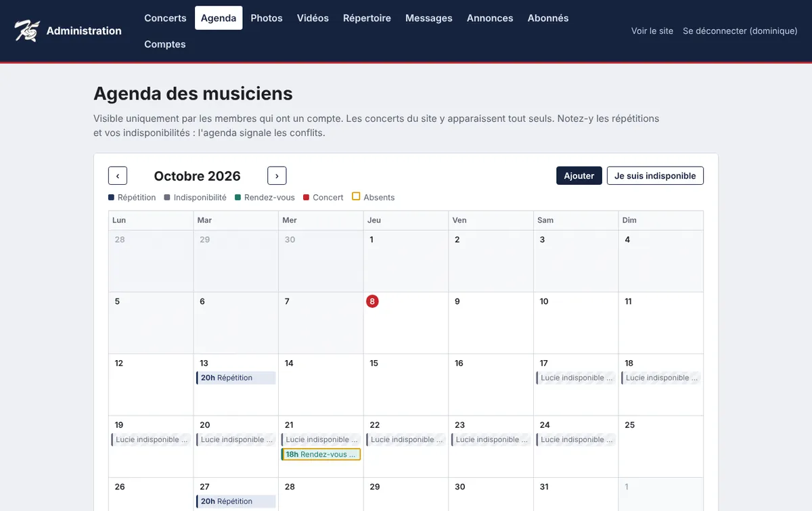Open the Photos section

(x=267, y=18)
